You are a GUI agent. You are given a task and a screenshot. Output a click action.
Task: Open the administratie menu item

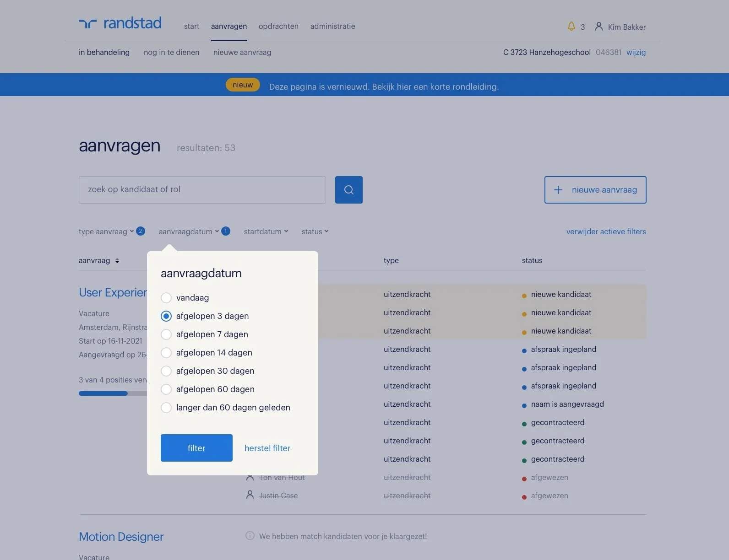[332, 26]
